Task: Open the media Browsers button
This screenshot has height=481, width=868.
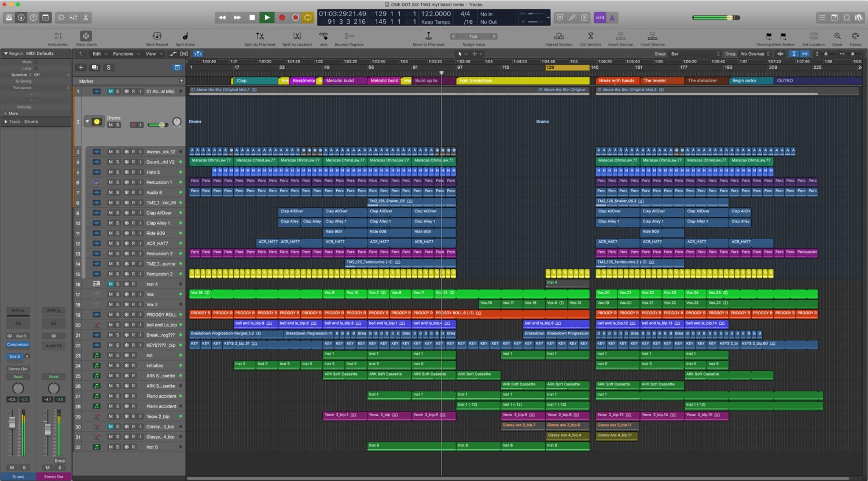Action: 858,18
